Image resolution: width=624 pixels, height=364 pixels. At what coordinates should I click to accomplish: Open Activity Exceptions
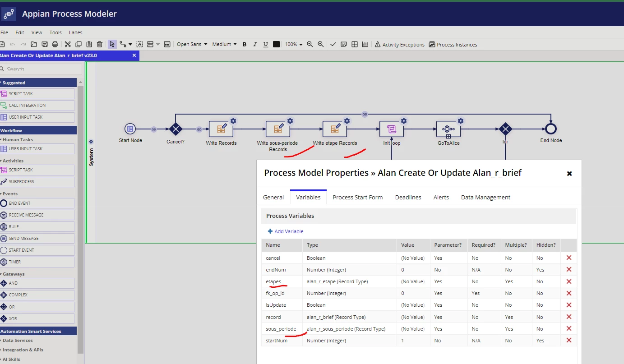pyautogui.click(x=400, y=44)
